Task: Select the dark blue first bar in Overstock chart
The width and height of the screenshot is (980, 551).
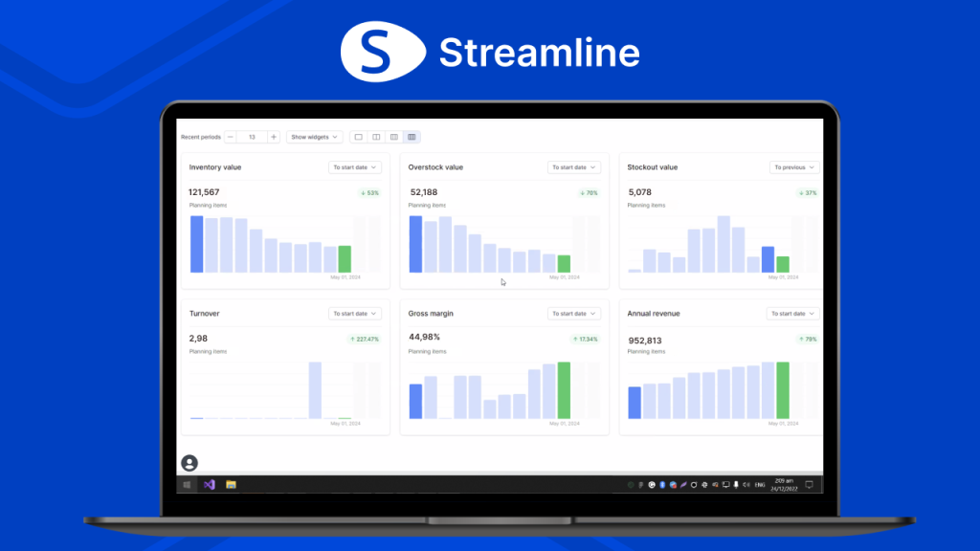Action: [x=415, y=244]
